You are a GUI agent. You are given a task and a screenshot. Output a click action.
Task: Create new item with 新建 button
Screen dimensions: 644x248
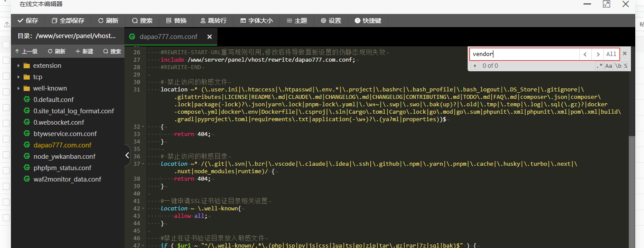click(x=84, y=51)
